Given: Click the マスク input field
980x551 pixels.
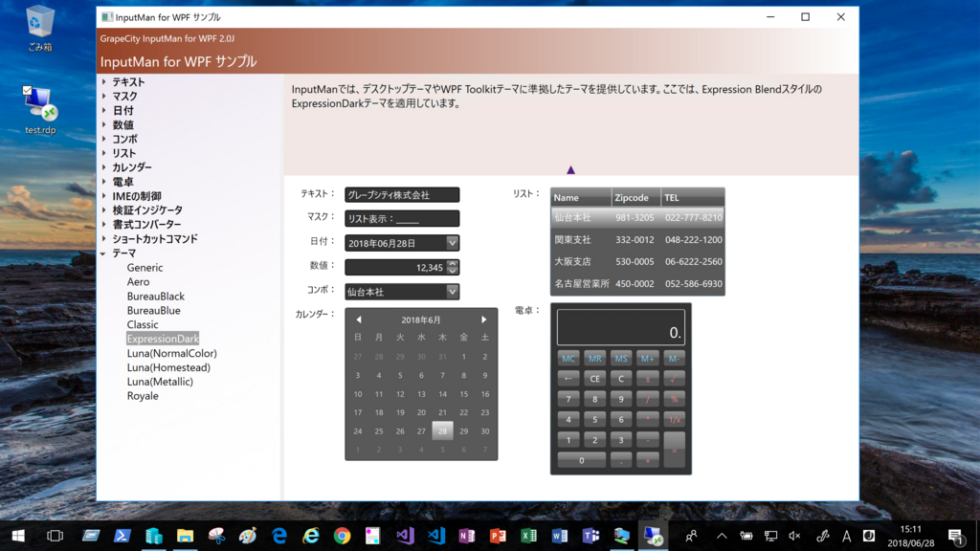Looking at the screenshot, I should pos(402,219).
